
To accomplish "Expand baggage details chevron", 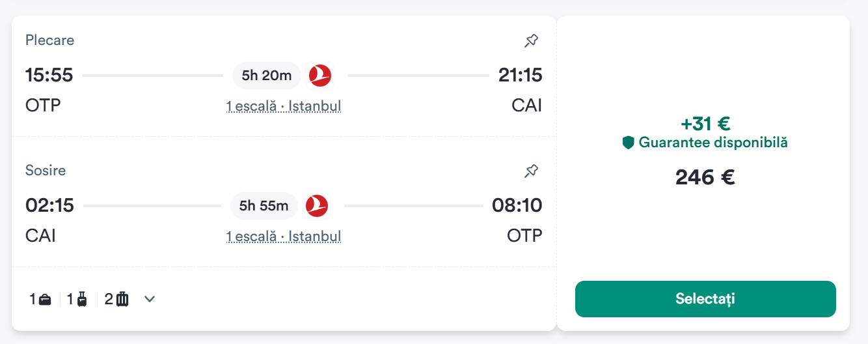I will click(x=150, y=299).
